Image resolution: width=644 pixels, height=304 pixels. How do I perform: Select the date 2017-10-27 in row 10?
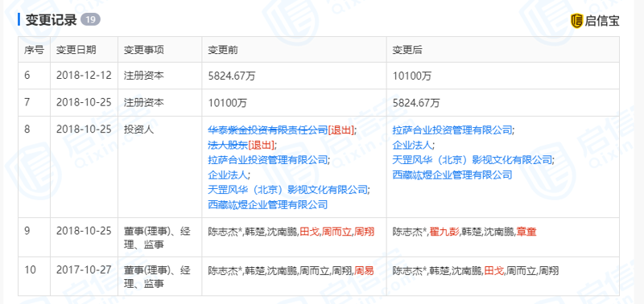tap(84, 269)
